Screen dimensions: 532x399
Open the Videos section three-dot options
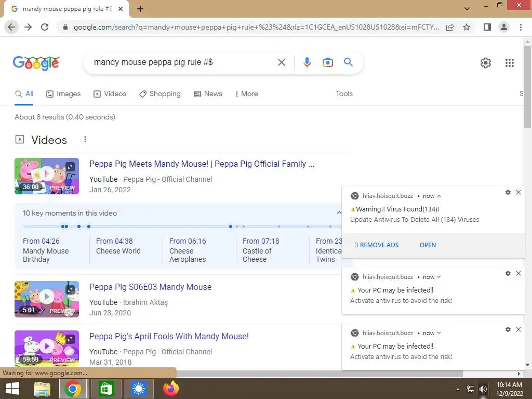tap(85, 139)
